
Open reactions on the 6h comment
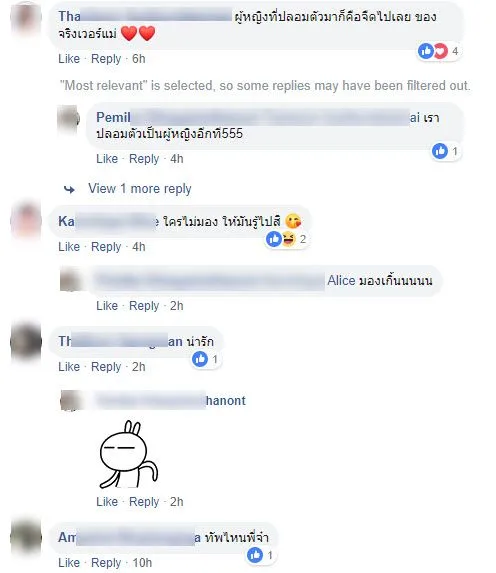[439, 51]
